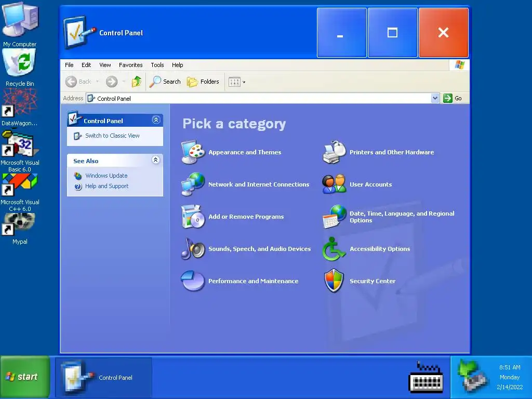The width and height of the screenshot is (532, 399).
Task: Open Appearance and Themes category icon
Action: pos(193,152)
